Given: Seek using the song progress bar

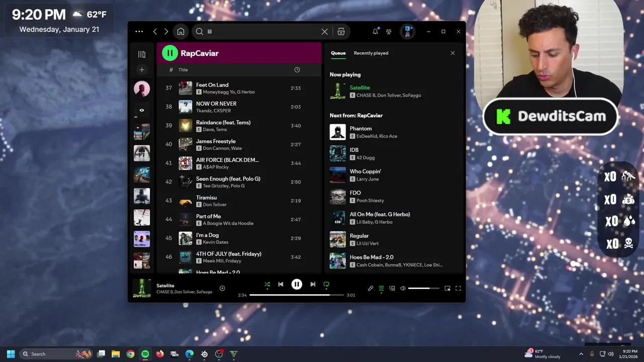Looking at the screenshot, I should [x=297, y=295].
